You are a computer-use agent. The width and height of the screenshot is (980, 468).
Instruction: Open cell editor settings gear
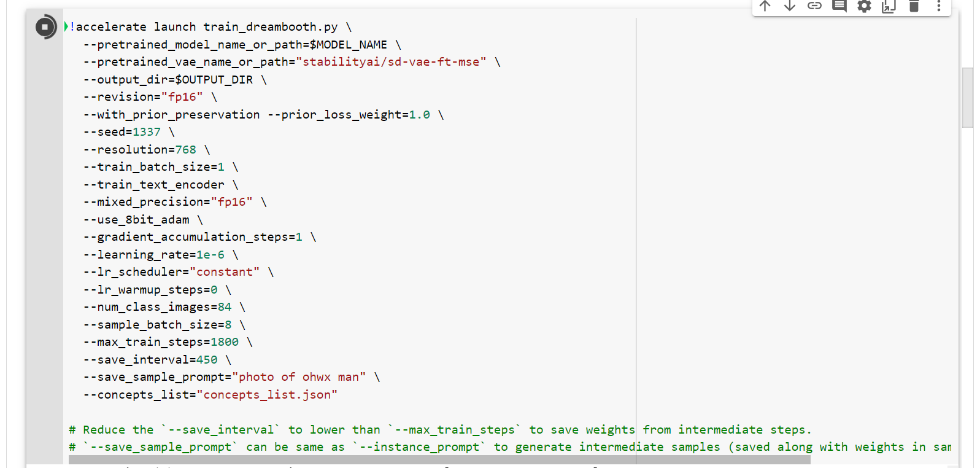click(864, 6)
